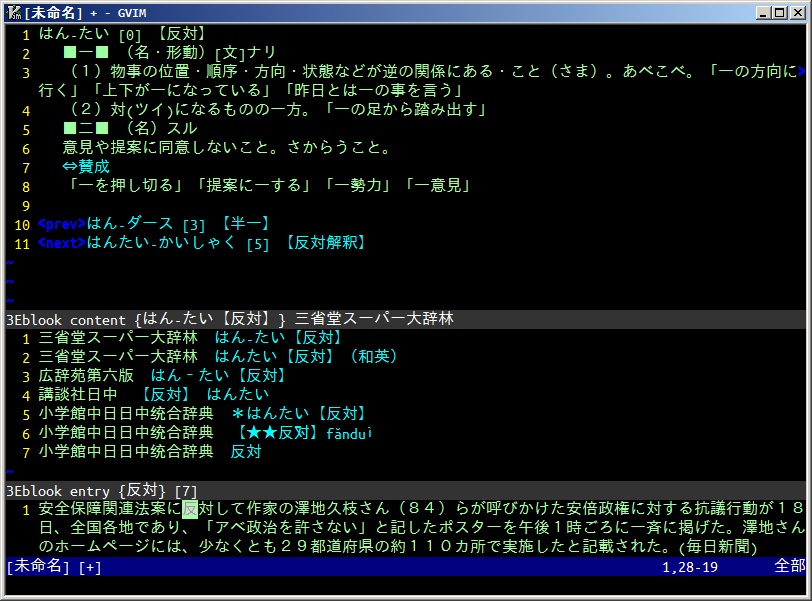Click the cursor position indicator 1,28-19

click(x=690, y=567)
